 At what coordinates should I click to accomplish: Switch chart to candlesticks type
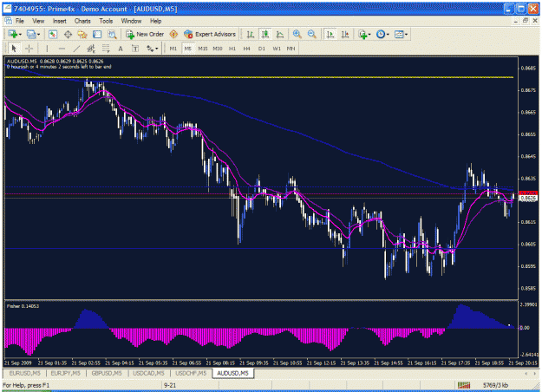[x=265, y=34]
